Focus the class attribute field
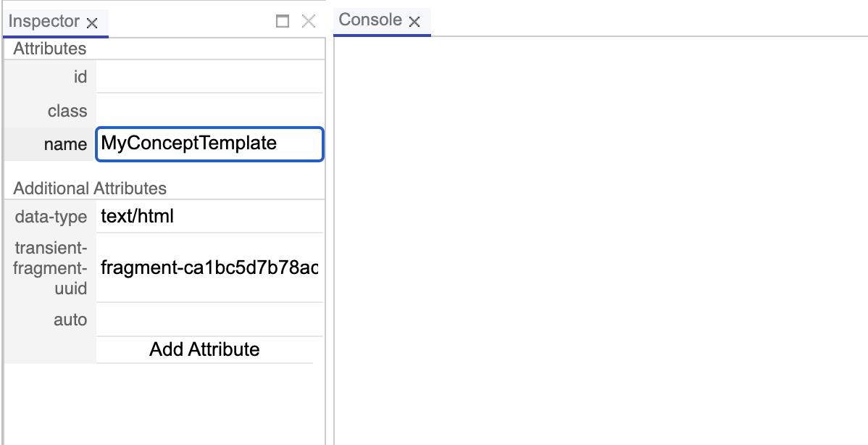This screenshot has width=868, height=445. pyautogui.click(x=209, y=111)
